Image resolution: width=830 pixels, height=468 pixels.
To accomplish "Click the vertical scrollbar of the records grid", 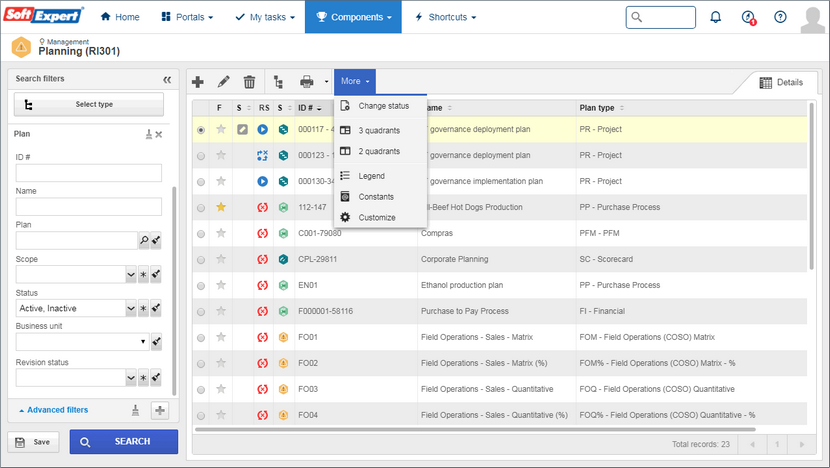I will tap(811, 186).
